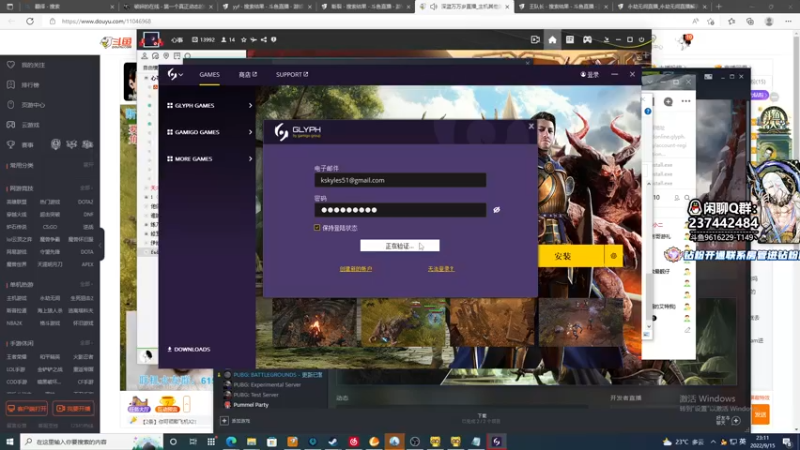The image size is (800, 450).
Task: Select the fourth game screenshot thumbnail
Action: [581, 323]
